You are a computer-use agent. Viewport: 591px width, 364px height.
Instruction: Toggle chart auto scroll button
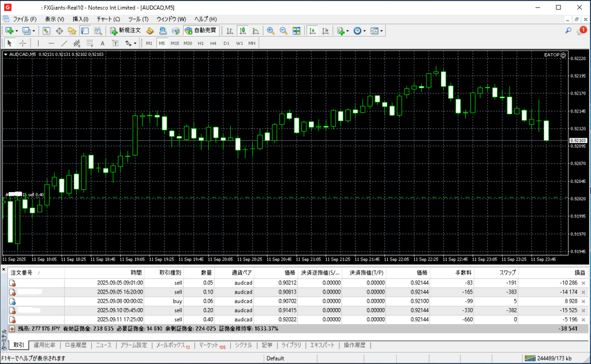312,31
